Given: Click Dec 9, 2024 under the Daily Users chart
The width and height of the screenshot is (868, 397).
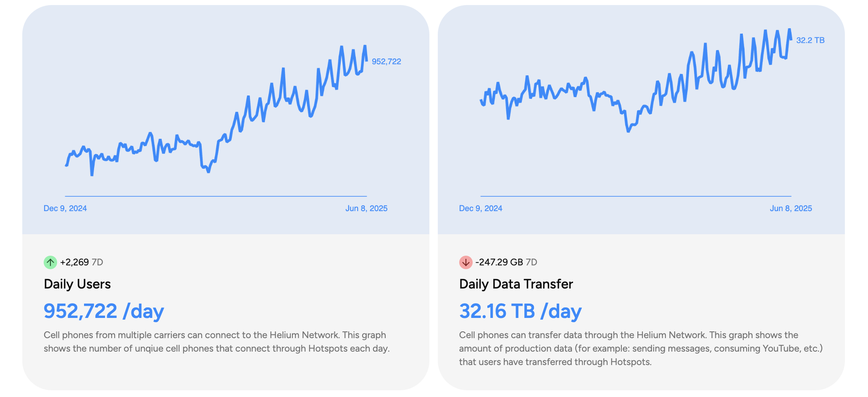Looking at the screenshot, I should pos(65,209).
